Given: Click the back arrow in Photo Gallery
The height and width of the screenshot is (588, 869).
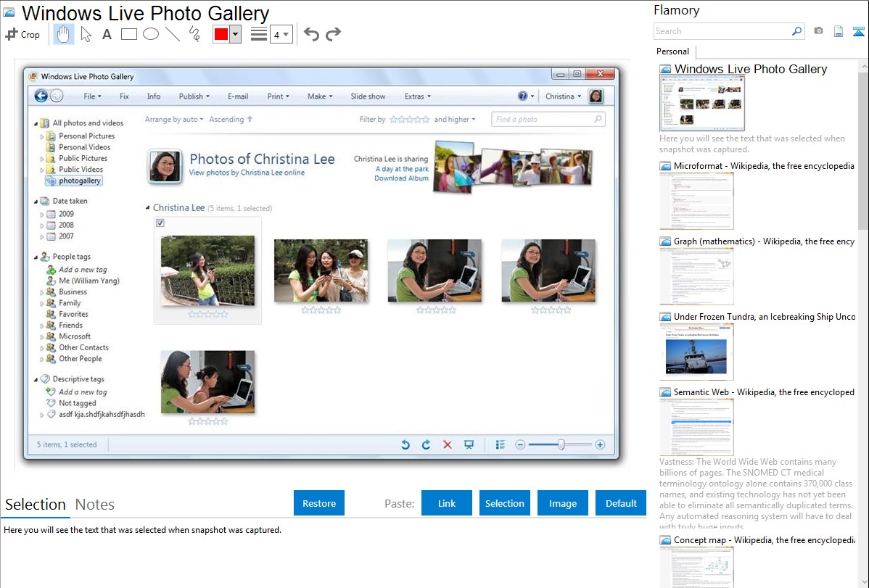Looking at the screenshot, I should coord(41,96).
